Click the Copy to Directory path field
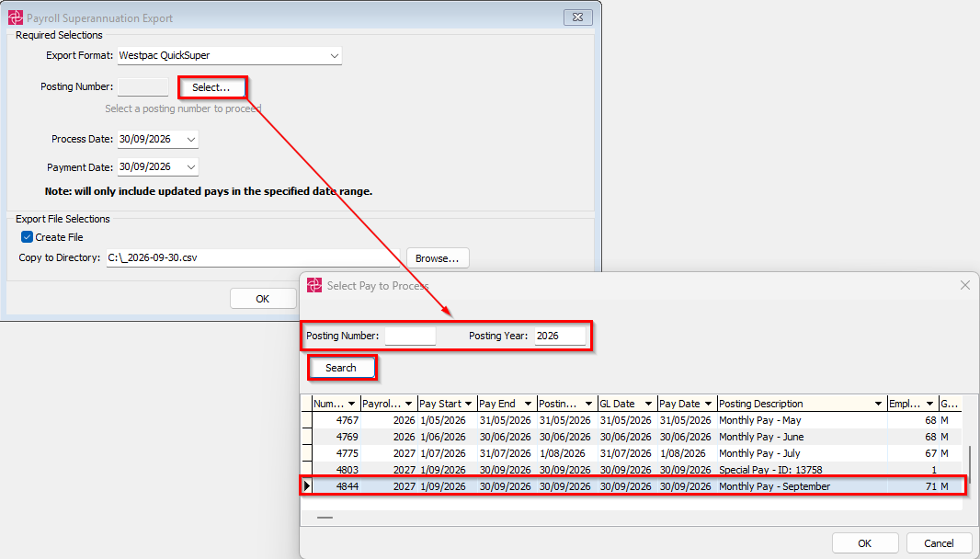The height and width of the screenshot is (559, 980). tap(253, 257)
